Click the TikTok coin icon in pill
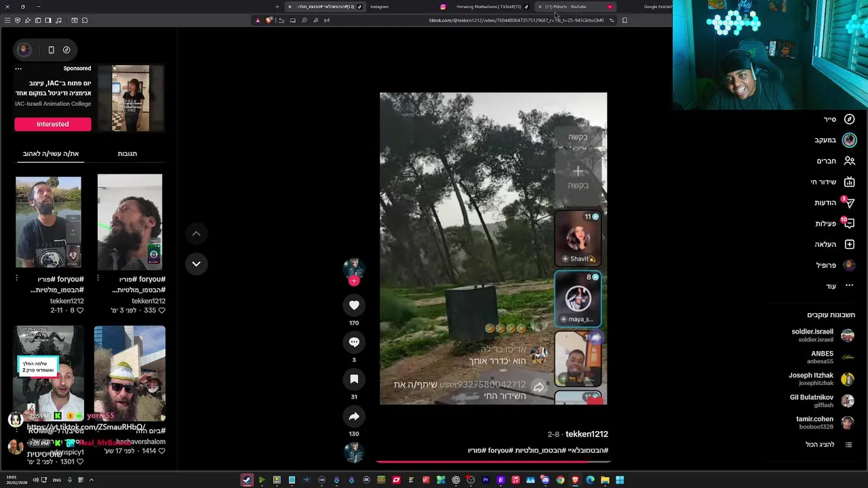Image resolution: width=868 pixels, height=488 pixels. (66, 49)
